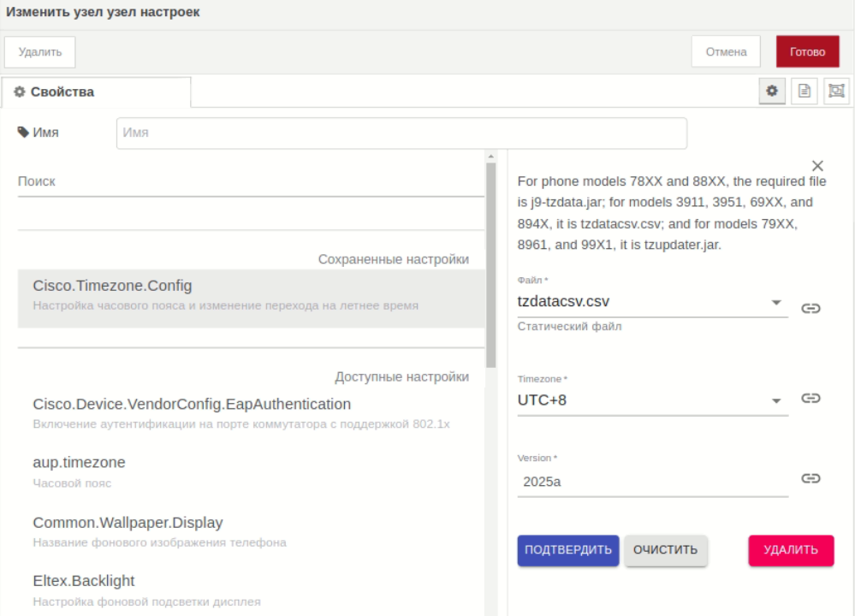The width and height of the screenshot is (855, 616).
Task: Open node appearance icon
Action: pos(836,91)
